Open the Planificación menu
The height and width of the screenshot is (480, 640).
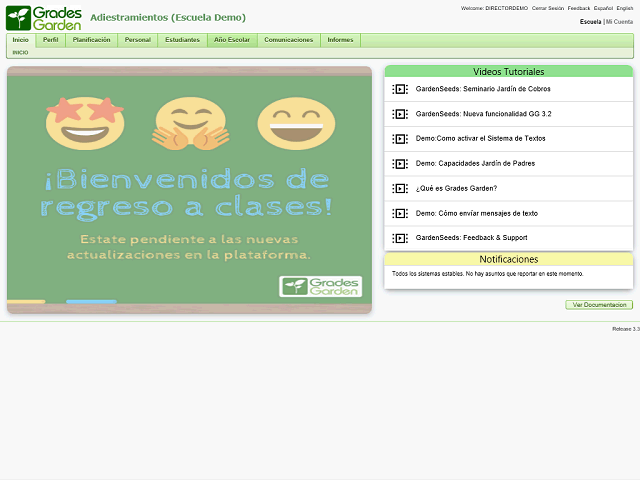91,40
